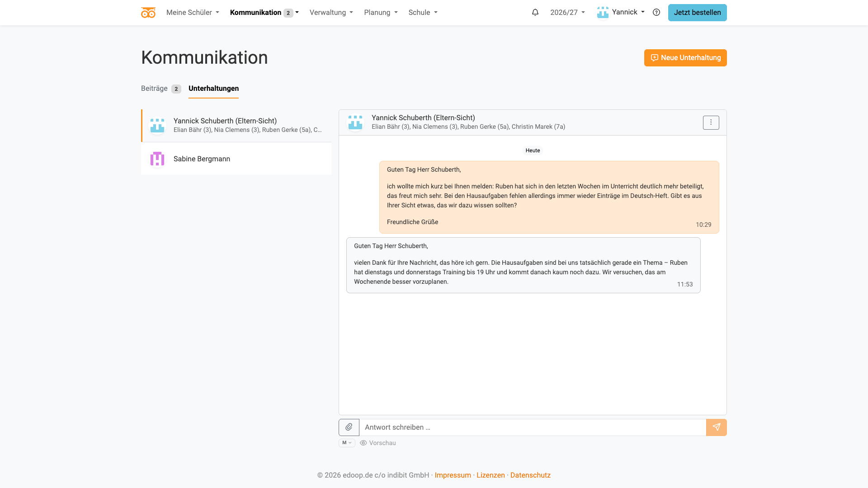Start a Neue Unterhaltung

(x=685, y=58)
